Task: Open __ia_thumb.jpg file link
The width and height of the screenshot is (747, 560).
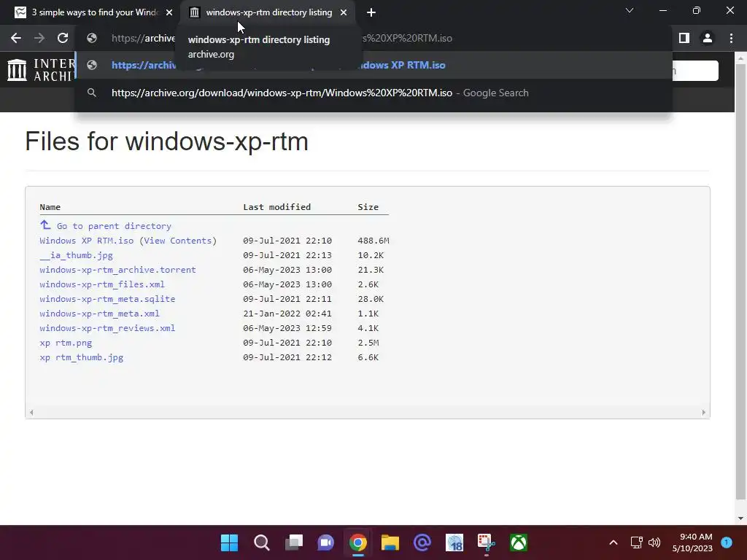Action: (76, 255)
